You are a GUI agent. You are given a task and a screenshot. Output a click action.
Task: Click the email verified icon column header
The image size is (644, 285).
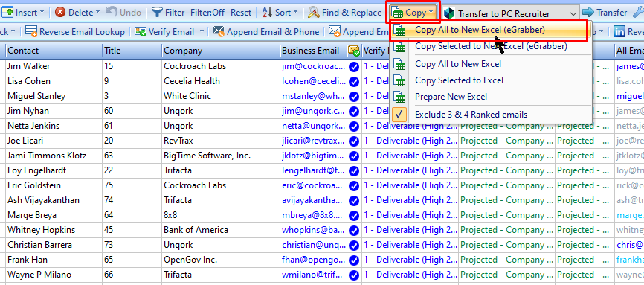tap(354, 51)
